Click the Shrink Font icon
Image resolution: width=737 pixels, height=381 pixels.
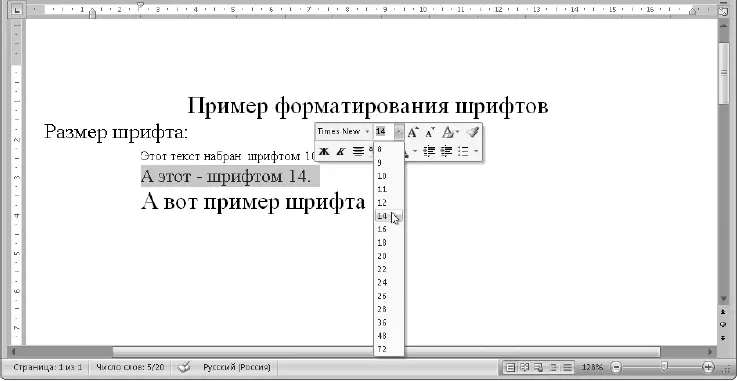coord(430,132)
